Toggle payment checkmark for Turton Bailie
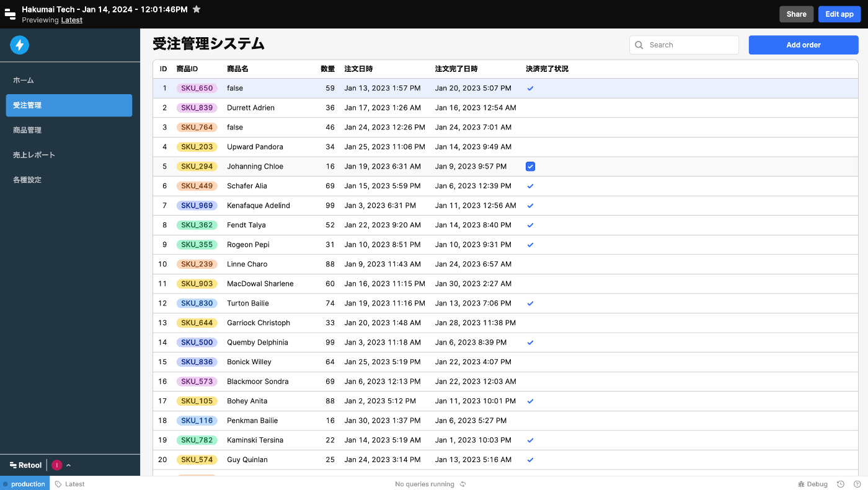Image resolution: width=868 pixels, height=490 pixels. tap(530, 303)
